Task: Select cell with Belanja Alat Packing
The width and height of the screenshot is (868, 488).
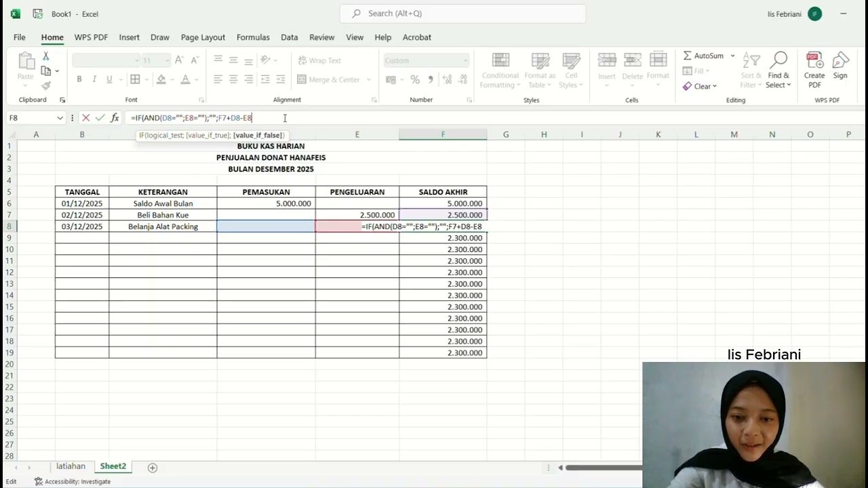Action: point(163,226)
